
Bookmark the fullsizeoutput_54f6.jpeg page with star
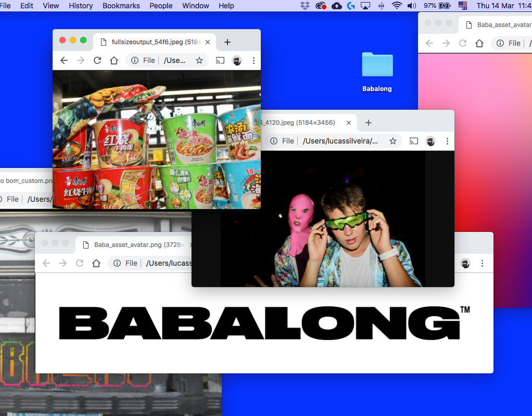click(x=199, y=61)
